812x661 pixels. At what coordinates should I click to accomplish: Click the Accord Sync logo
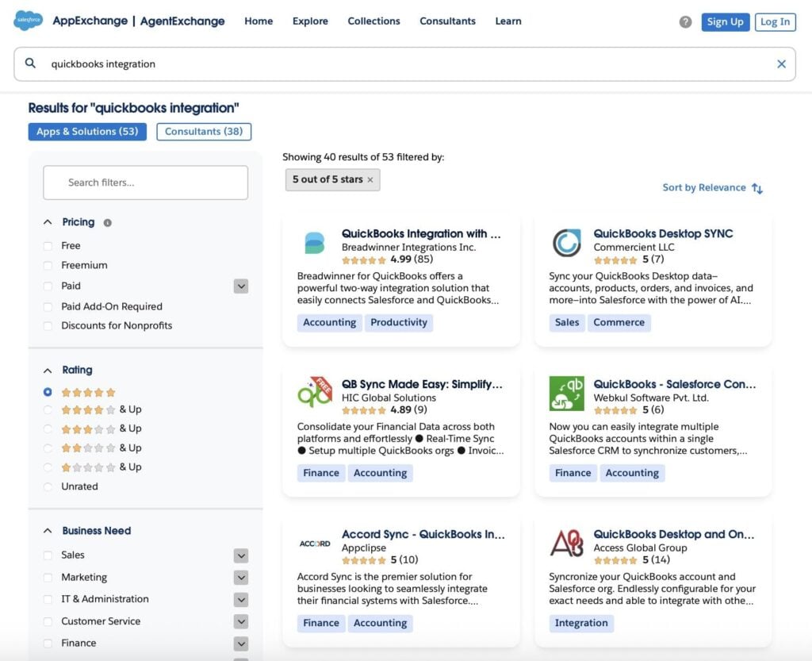pos(314,544)
